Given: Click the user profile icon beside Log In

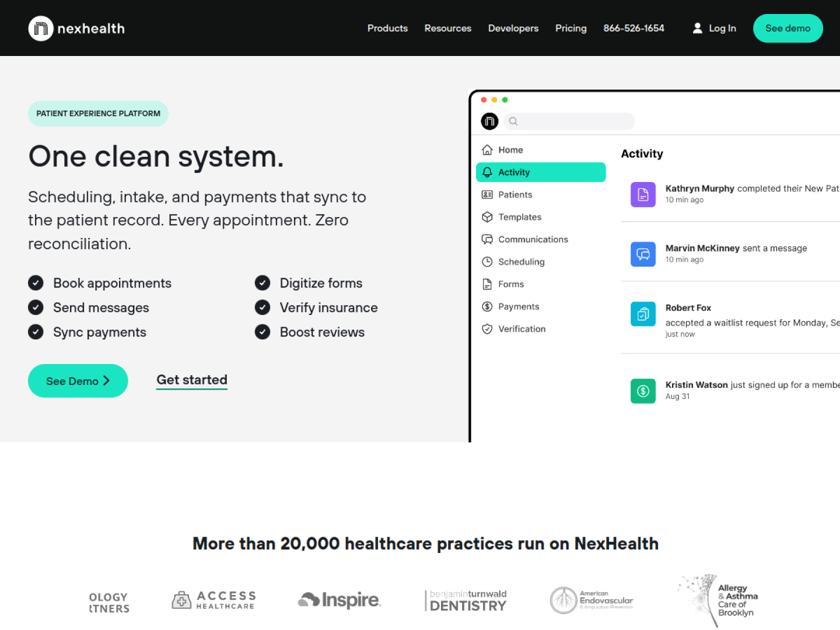Looking at the screenshot, I should [x=697, y=28].
